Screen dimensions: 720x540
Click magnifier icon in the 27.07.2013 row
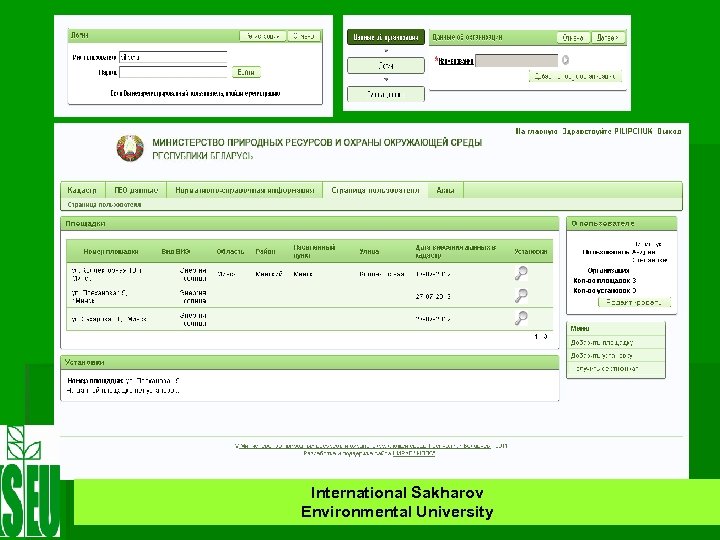521,296
